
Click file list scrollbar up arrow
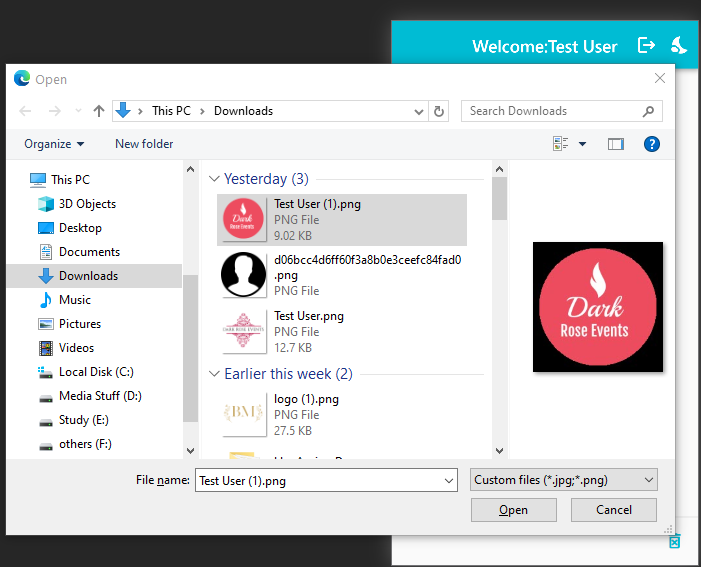click(499, 169)
